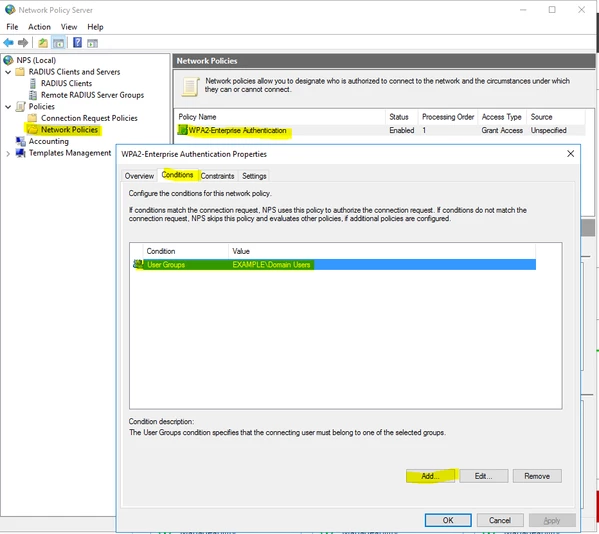599x534 pixels.
Task: Select RADIUS Clients in the tree
Action: pyautogui.click(x=66, y=83)
